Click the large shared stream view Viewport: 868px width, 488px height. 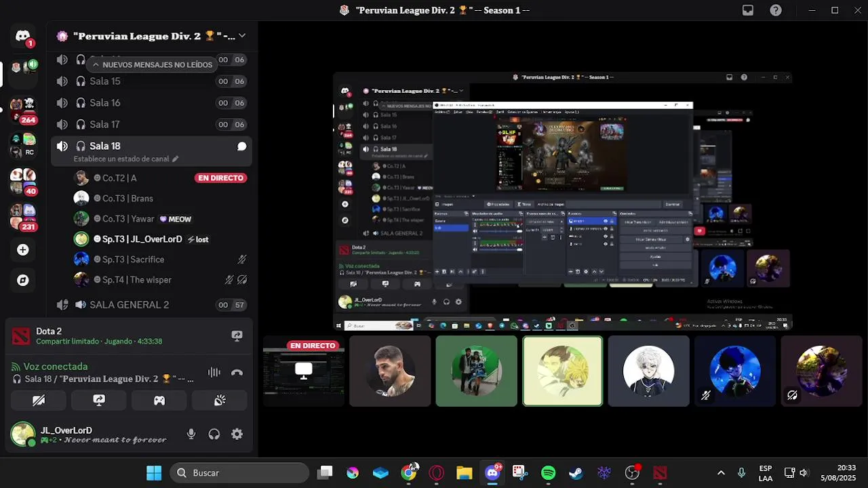coord(562,201)
